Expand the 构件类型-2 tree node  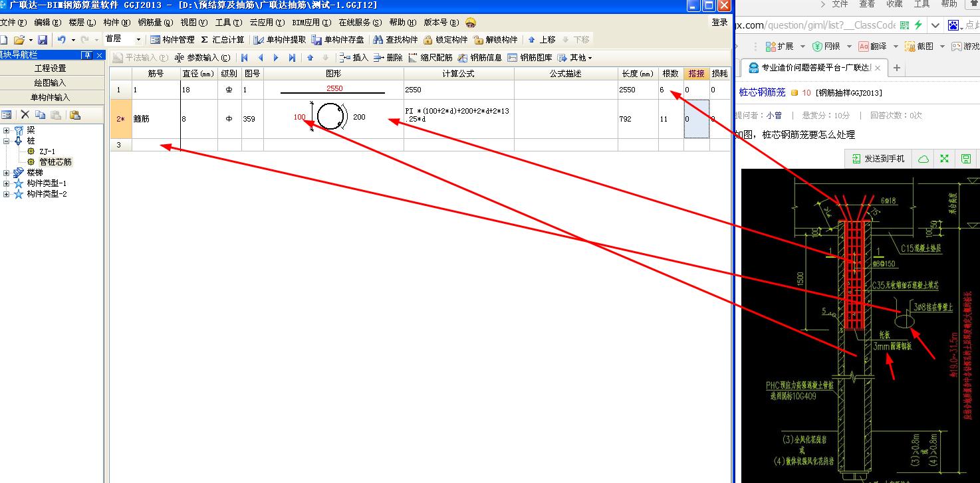[x=7, y=194]
